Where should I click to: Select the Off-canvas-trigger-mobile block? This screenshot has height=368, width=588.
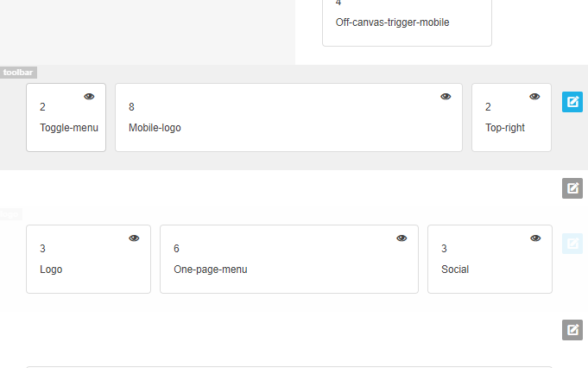(x=407, y=22)
